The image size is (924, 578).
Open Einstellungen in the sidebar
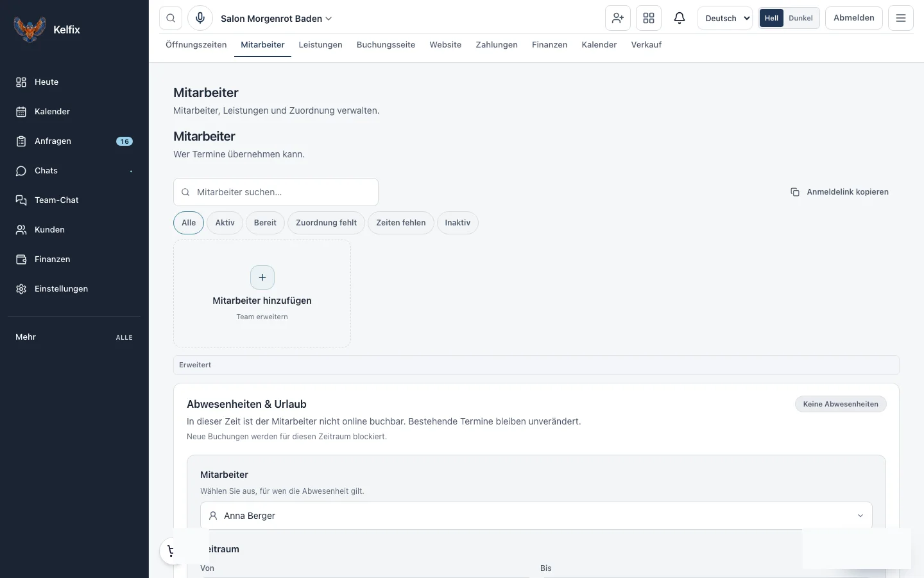[x=74, y=289]
